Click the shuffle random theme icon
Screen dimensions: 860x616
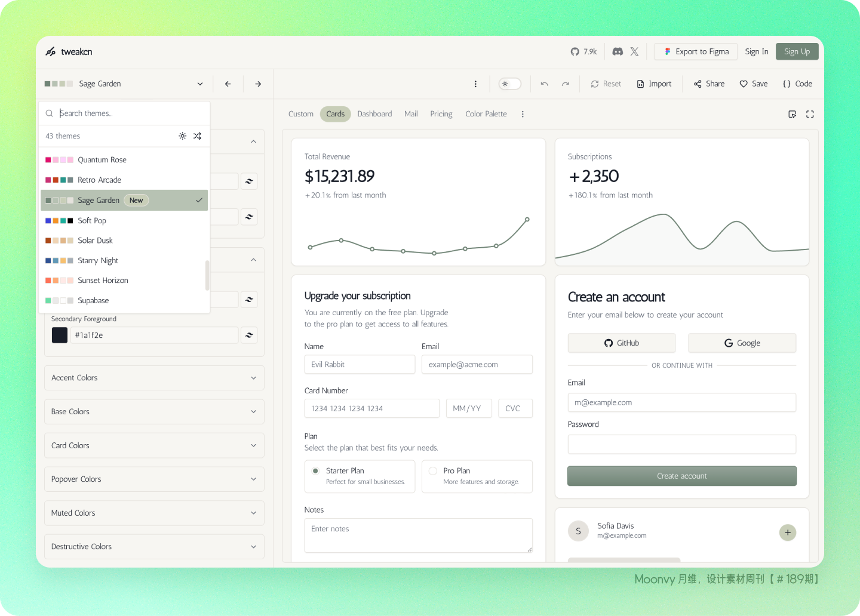(x=197, y=136)
